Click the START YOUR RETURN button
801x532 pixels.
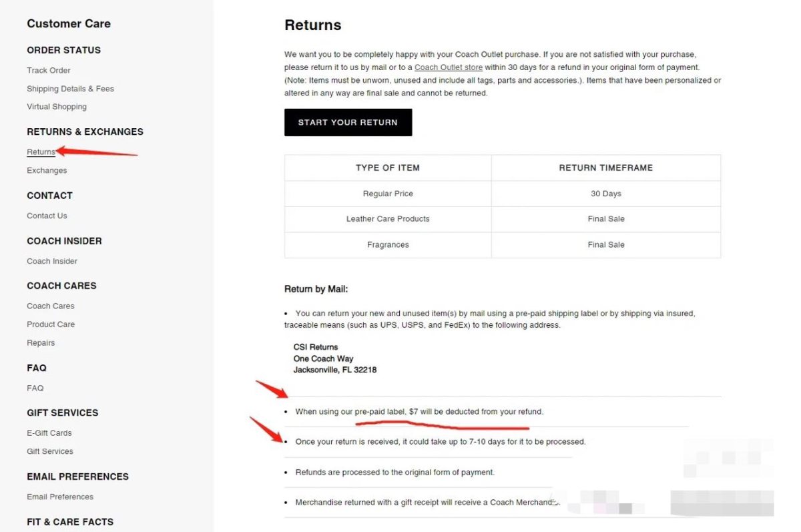point(348,122)
